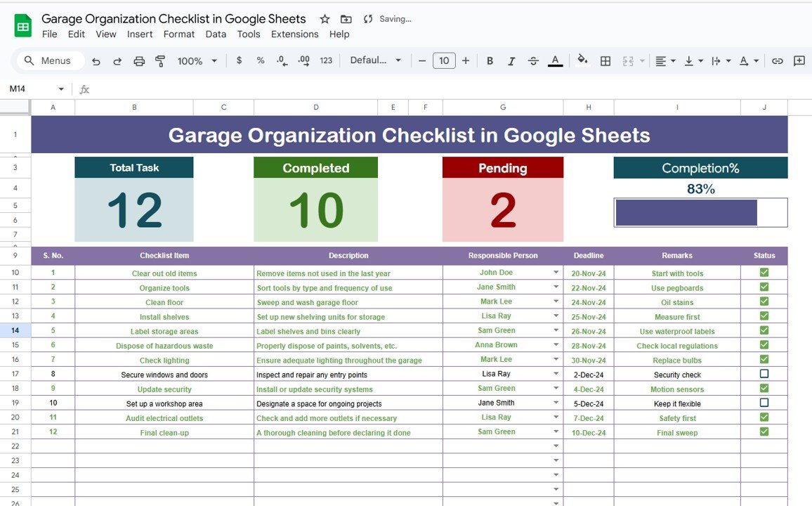Viewport: 812px width, 506px height.
Task: Click the font size input field
Action: (444, 60)
